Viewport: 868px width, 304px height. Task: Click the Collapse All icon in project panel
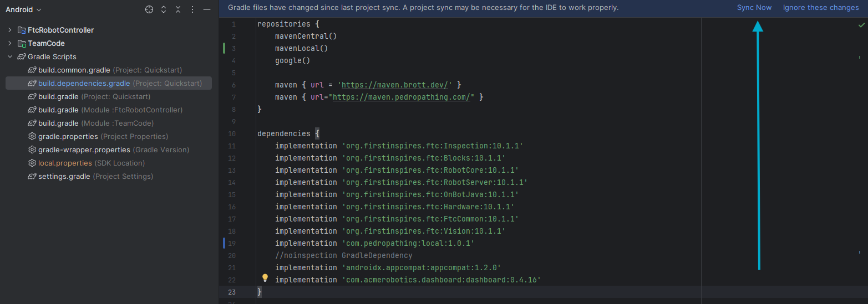(x=178, y=9)
